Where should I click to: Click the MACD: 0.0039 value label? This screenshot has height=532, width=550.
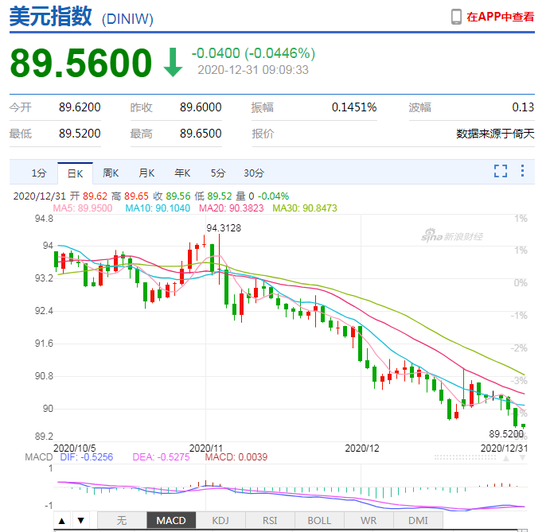(x=236, y=457)
